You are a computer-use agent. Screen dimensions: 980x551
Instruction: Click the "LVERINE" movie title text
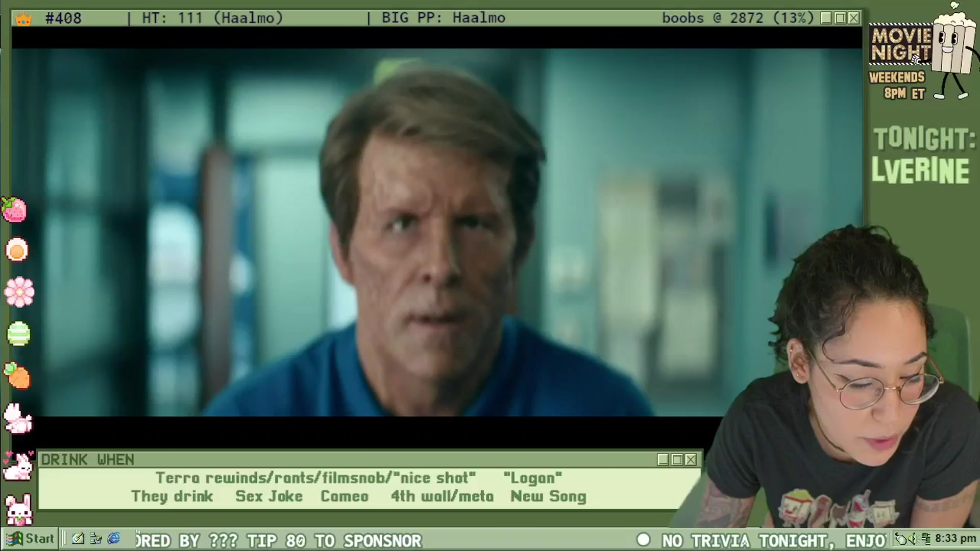pos(920,170)
